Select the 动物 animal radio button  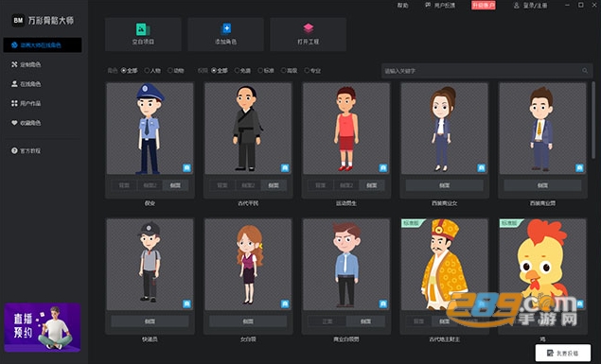click(170, 70)
